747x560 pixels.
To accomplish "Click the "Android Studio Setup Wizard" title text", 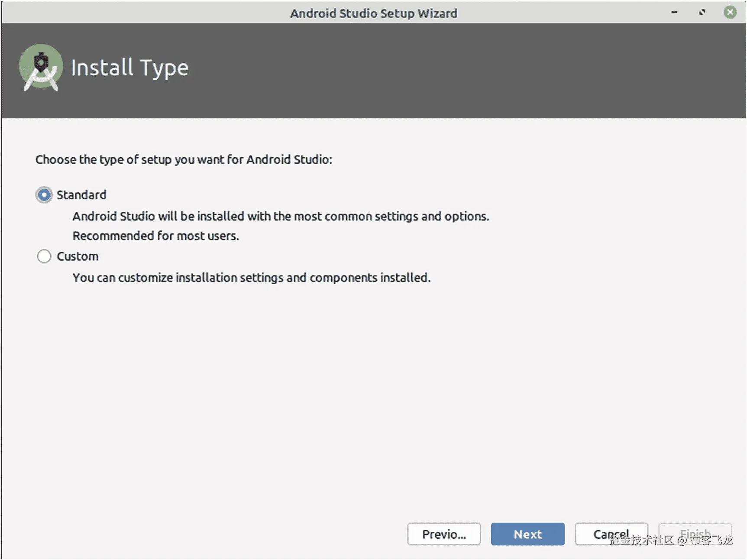I will pyautogui.click(x=374, y=13).
